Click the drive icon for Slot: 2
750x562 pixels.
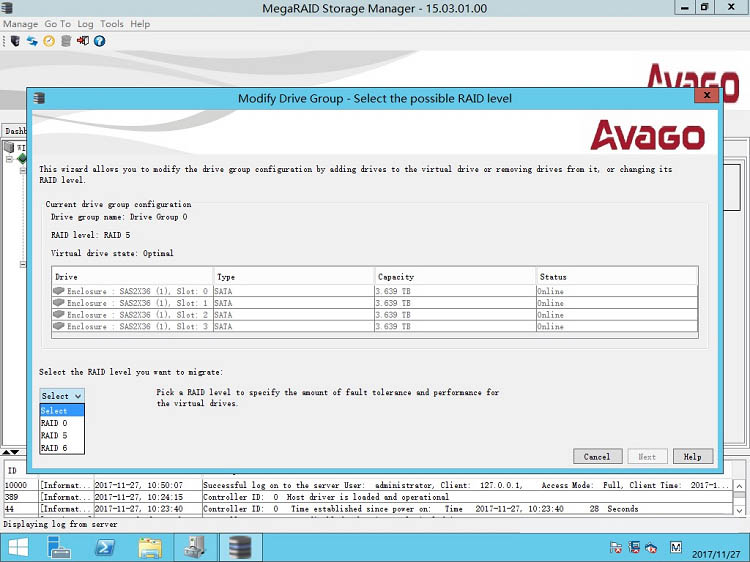tap(59, 314)
